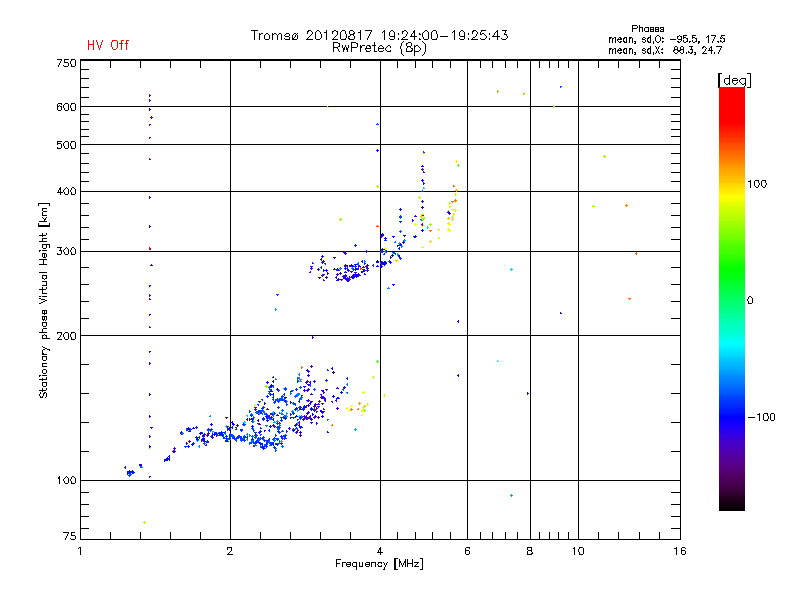The image size is (800, 600).
Task: Click the x-axis tick label '16'
Action: coord(680,551)
